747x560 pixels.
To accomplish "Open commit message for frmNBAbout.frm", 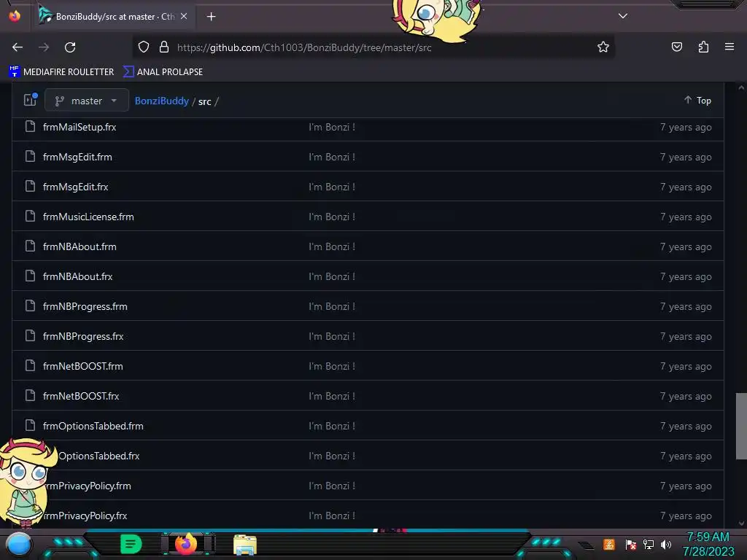I will pos(332,246).
